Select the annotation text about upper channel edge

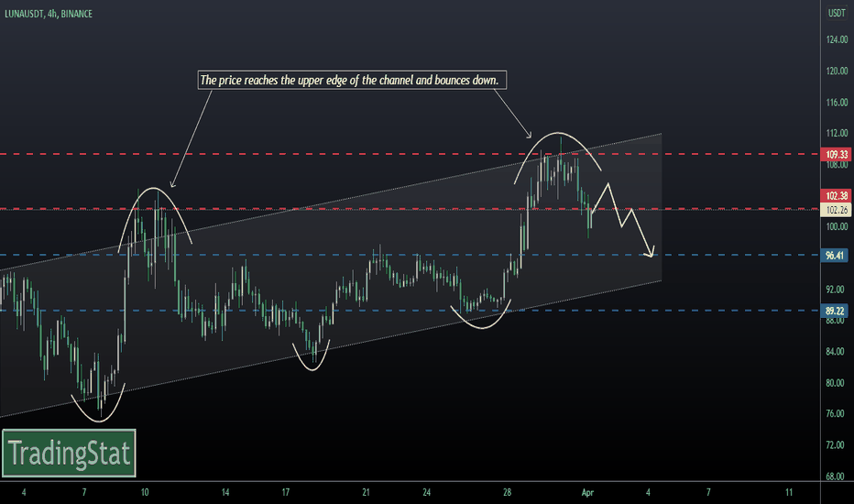point(349,80)
